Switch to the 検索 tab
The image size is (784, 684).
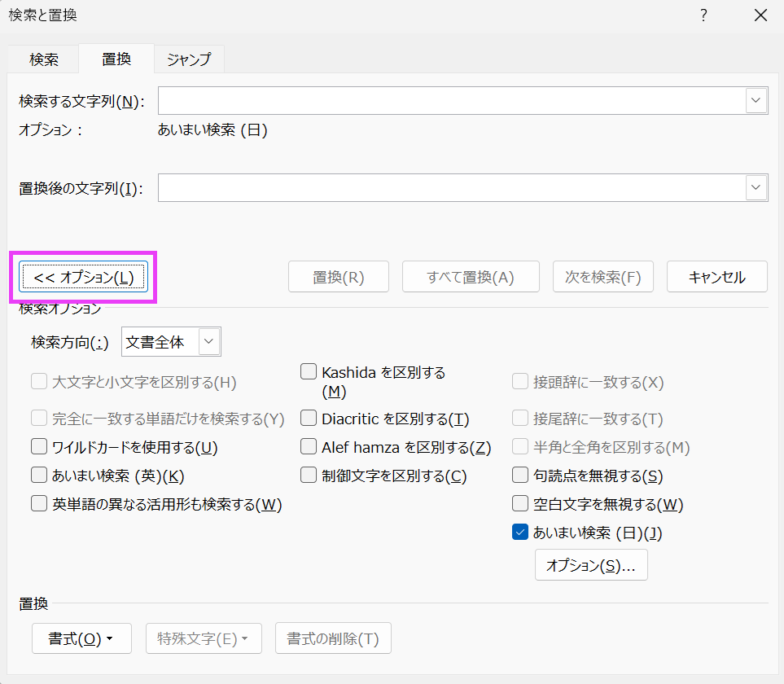[x=44, y=59]
